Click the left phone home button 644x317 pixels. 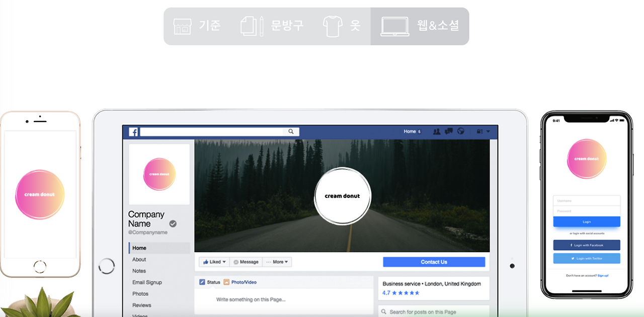pyautogui.click(x=40, y=266)
